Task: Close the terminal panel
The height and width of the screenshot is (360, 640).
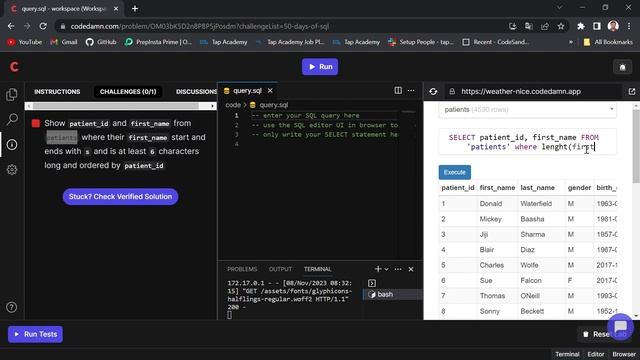Action: pos(411,269)
